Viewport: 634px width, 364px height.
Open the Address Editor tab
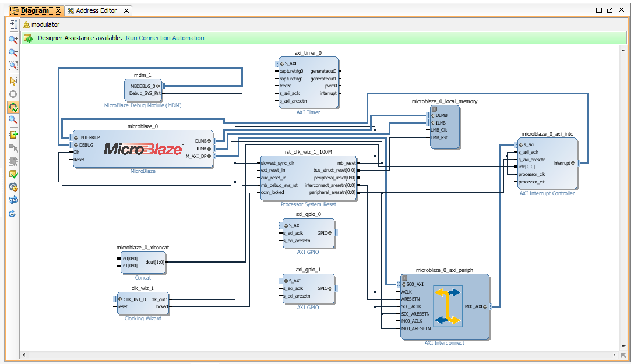(96, 10)
